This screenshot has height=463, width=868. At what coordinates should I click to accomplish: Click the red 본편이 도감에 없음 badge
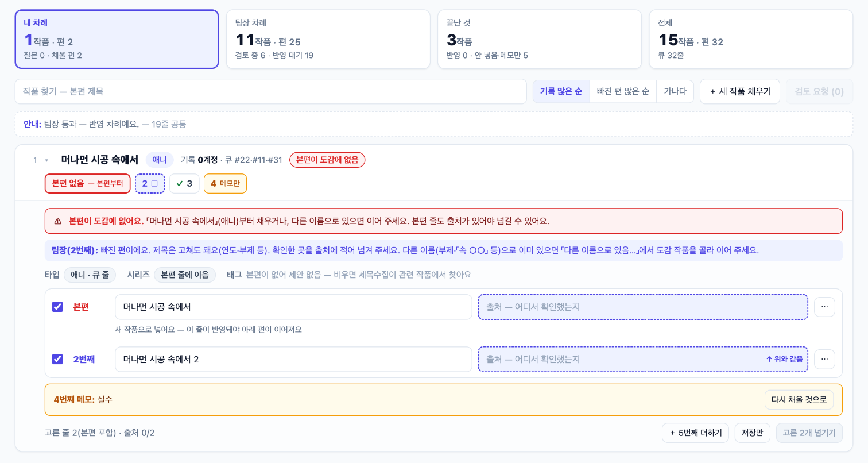click(x=327, y=160)
